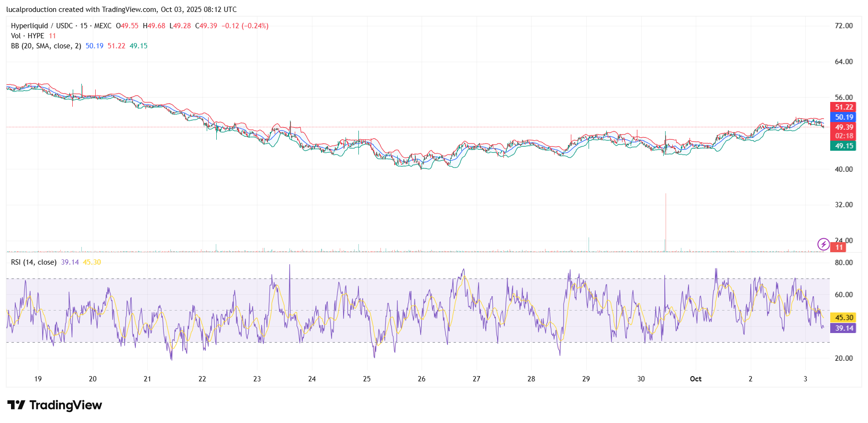Click the 26 date label on time axis
The height and width of the screenshot is (423, 868).
(422, 379)
